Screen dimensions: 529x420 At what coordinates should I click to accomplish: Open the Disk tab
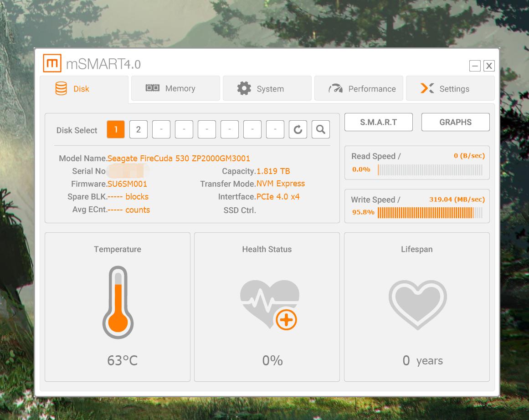(84, 89)
